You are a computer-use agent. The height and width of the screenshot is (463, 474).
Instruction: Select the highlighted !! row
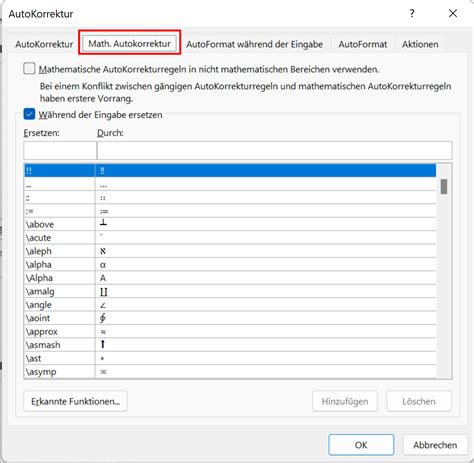[230, 170]
